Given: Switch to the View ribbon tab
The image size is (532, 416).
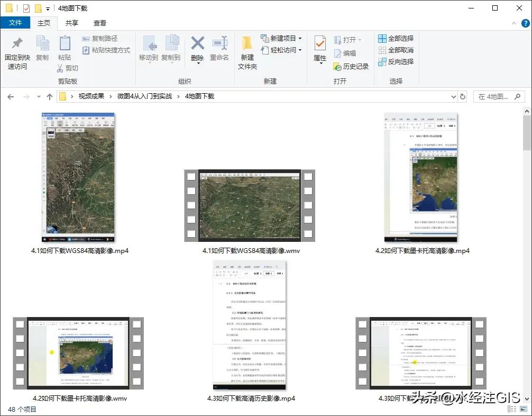Looking at the screenshot, I should (x=100, y=23).
